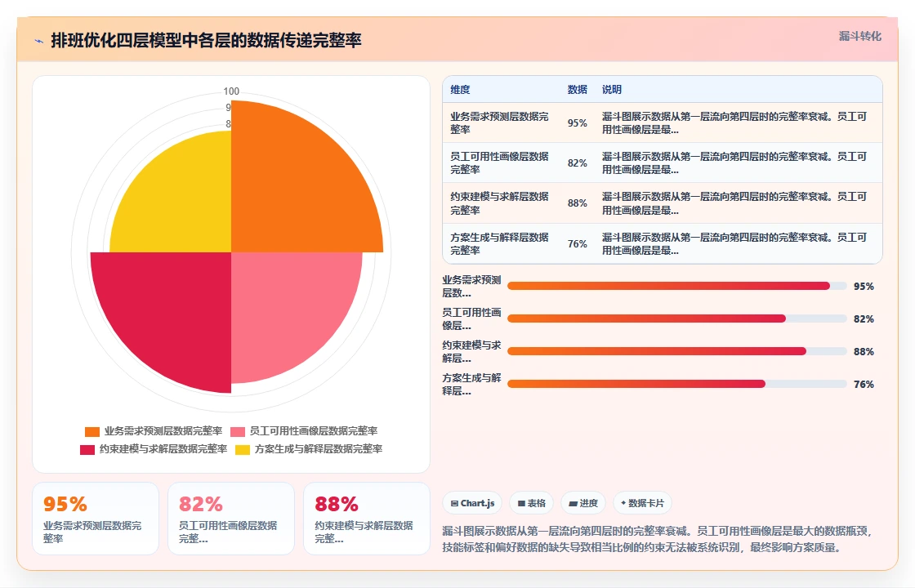
Task: Click the 82% cell in the table
Action: tap(577, 163)
